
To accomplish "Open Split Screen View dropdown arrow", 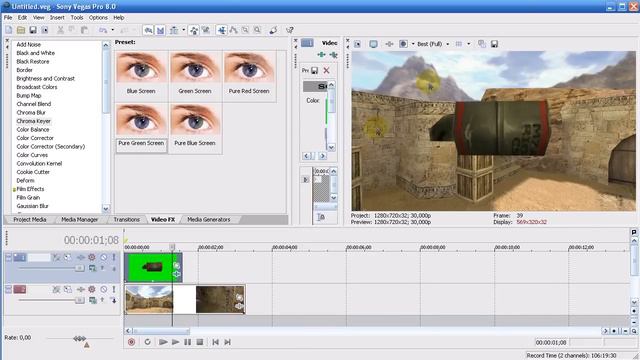I will (413, 44).
